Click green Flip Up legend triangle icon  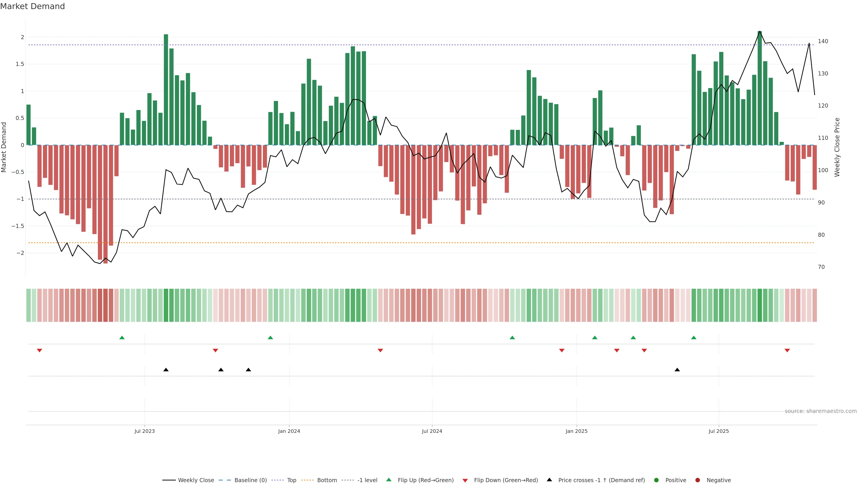389,480
